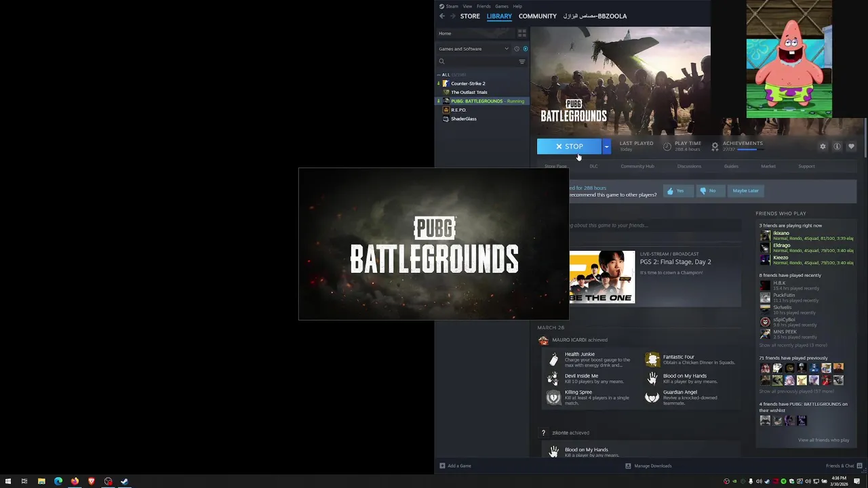Open PUBG manage settings gear icon

pos(823,146)
